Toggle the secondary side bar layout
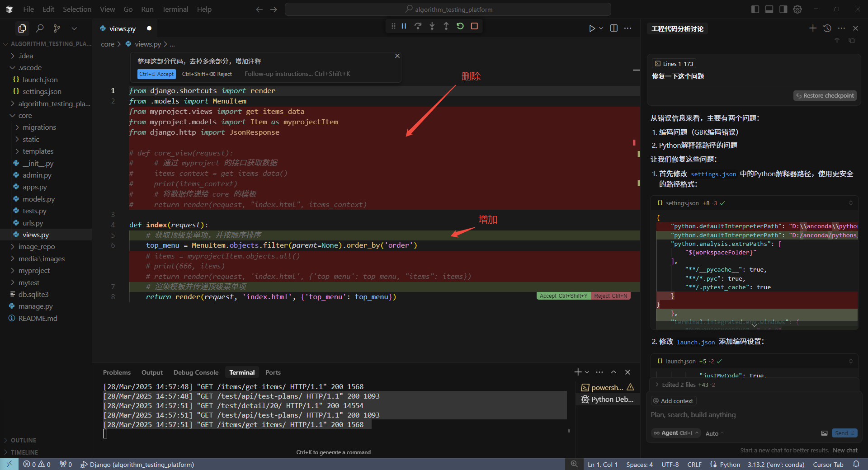This screenshot has width=868, height=470. [x=783, y=9]
